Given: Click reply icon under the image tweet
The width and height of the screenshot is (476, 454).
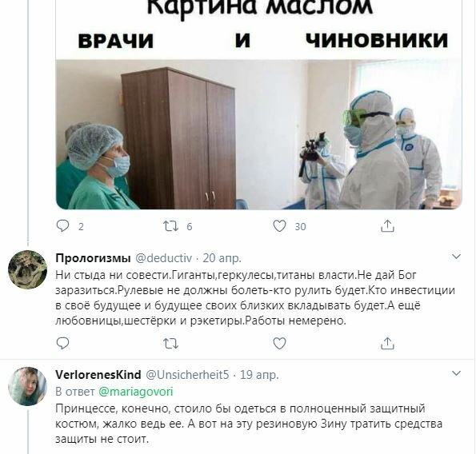Looking at the screenshot, I should click(x=63, y=226).
